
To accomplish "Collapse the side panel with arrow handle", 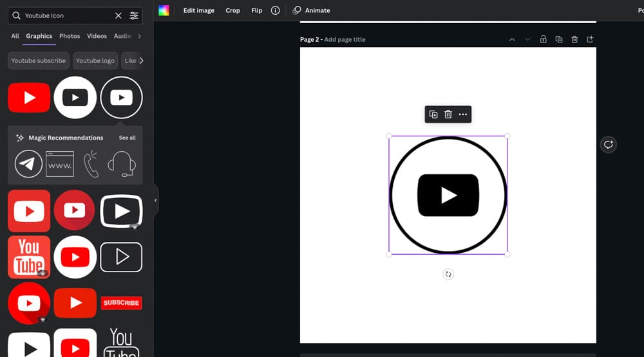I will 156,200.
